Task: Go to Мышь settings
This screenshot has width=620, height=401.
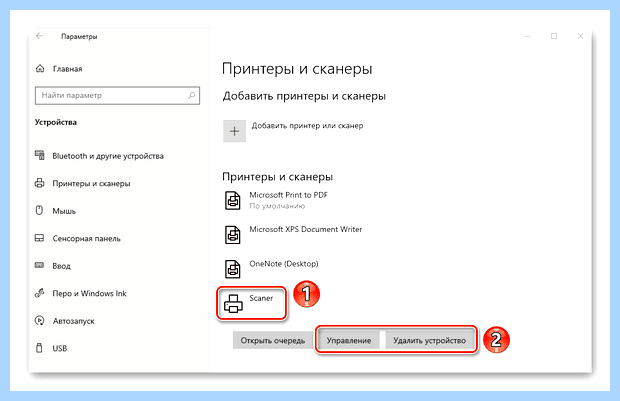Action: [x=64, y=211]
